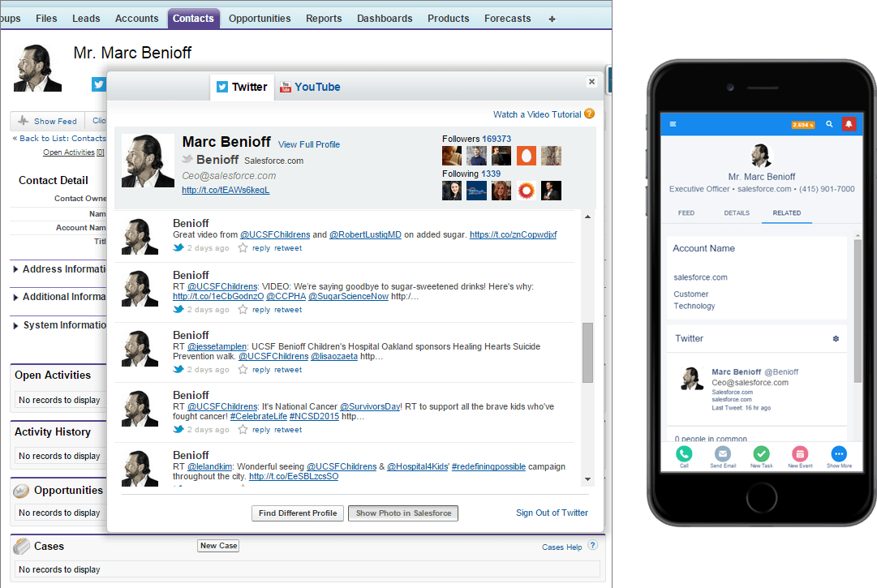
Task: Click the New Case button
Action: pos(218,546)
